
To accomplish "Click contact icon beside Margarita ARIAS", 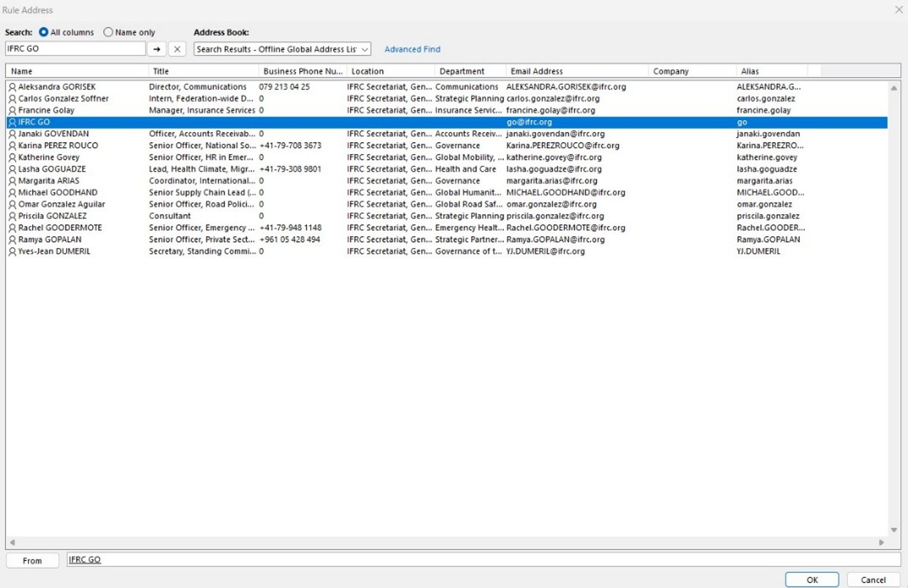I will coord(12,181).
